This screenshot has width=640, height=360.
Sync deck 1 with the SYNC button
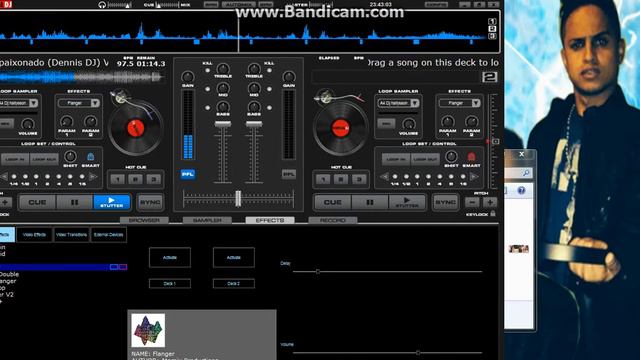tap(150, 202)
